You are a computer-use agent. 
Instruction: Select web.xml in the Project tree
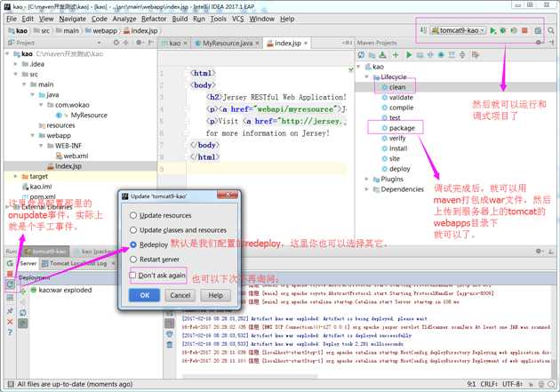pyautogui.click(x=76, y=156)
